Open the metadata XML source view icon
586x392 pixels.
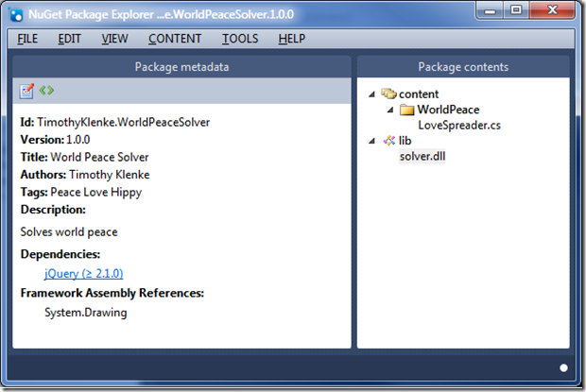[46, 91]
